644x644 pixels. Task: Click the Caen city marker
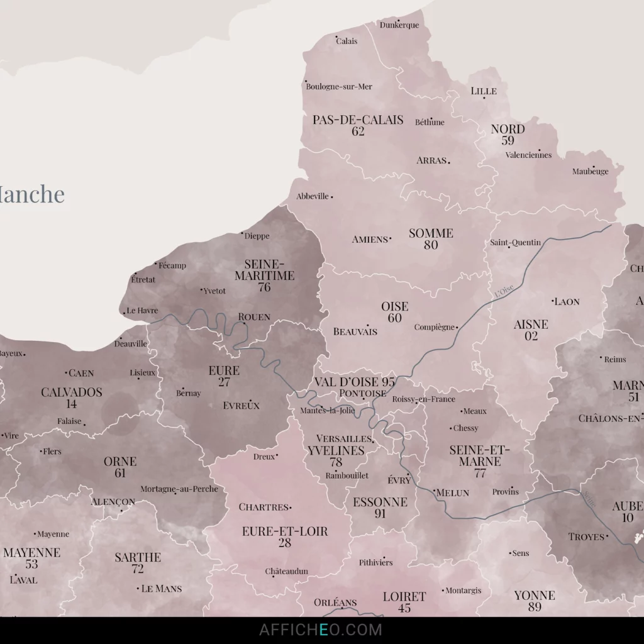(66, 373)
